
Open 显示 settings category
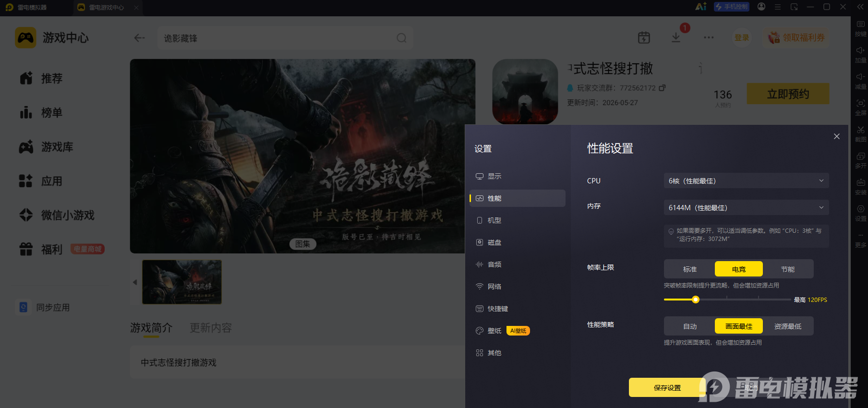pos(518,176)
